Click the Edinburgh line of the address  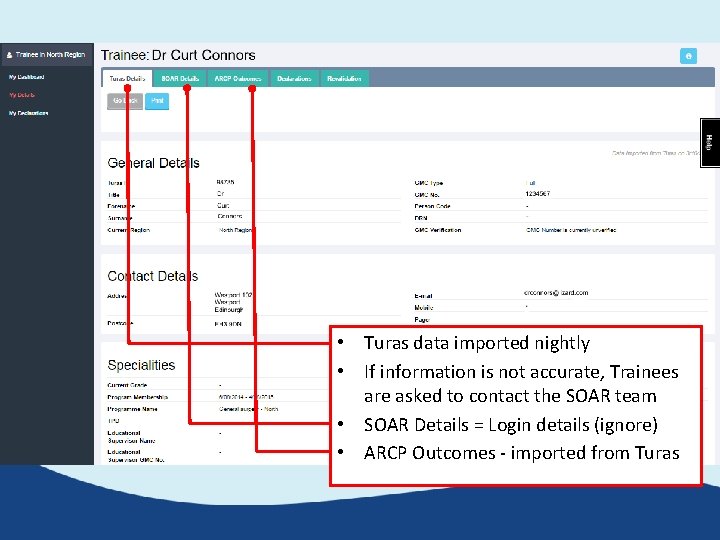point(229,310)
